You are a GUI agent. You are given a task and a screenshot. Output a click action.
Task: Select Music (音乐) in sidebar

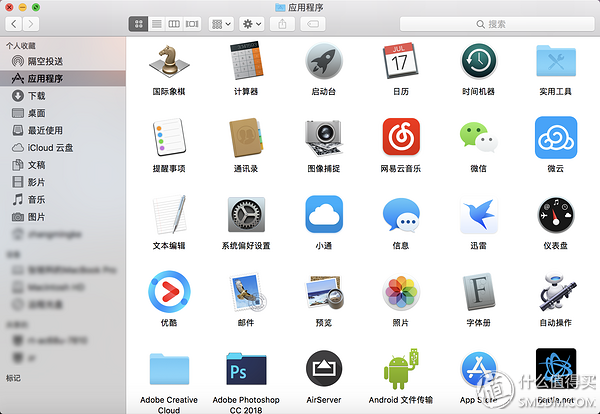[x=63, y=199]
